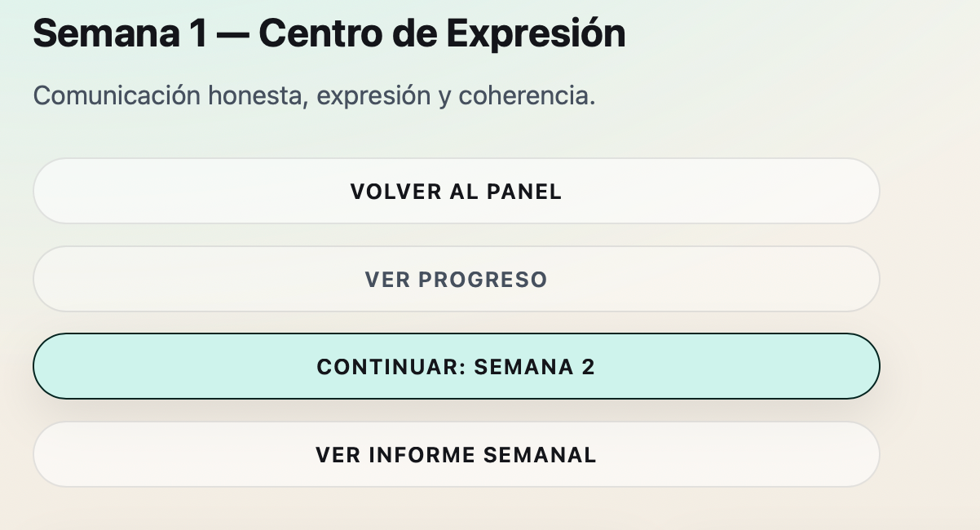
Task: Choose the button below Volver al Panel
Action: 456,280
